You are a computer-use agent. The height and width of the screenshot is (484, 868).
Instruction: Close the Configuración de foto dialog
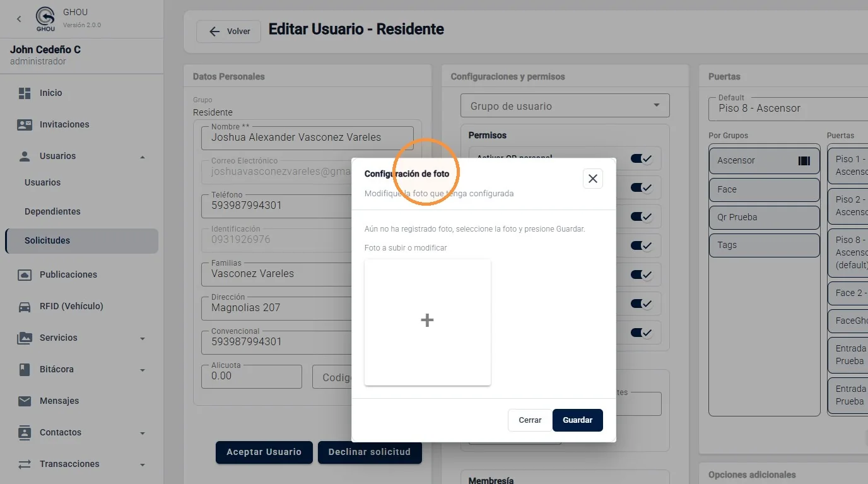tap(593, 179)
